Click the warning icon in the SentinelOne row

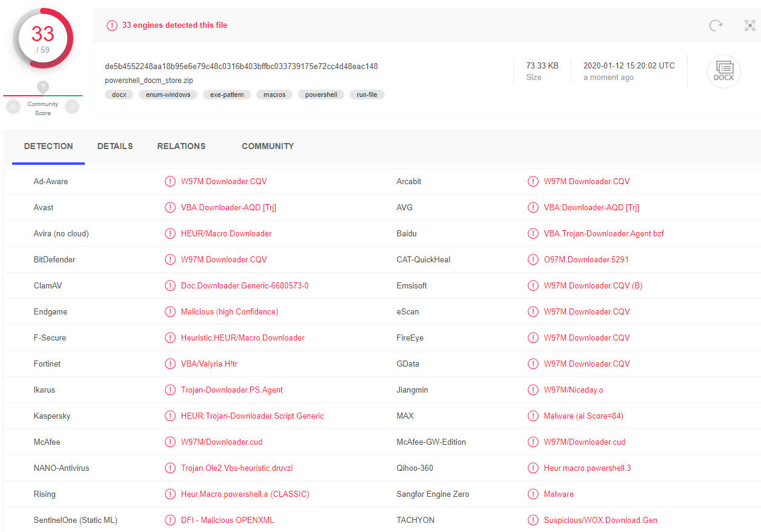point(170,520)
